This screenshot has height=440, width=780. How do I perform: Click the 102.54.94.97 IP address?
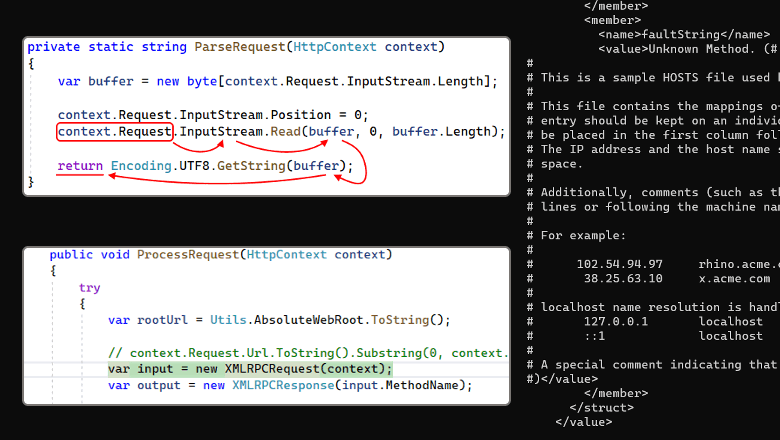point(620,264)
